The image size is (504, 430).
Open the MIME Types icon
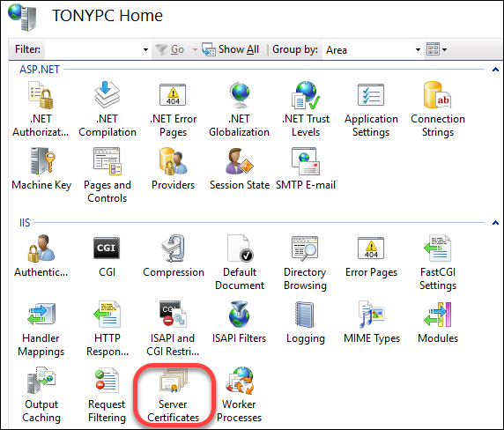(372, 322)
